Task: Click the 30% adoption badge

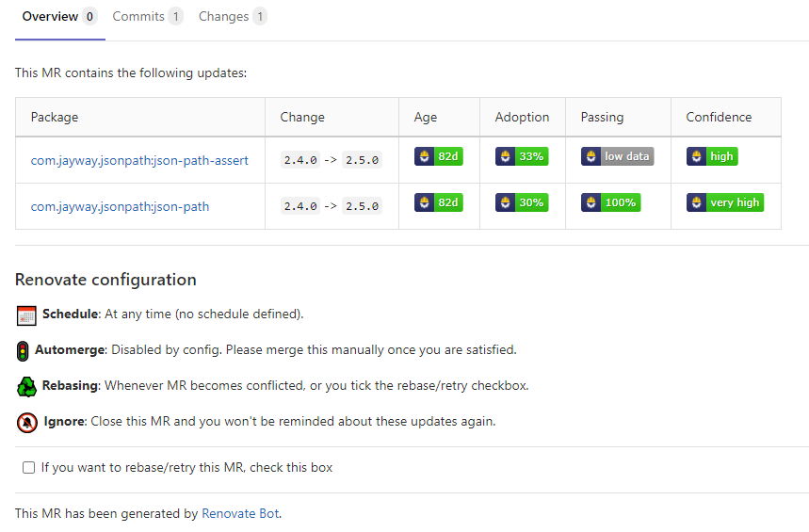Action: click(522, 202)
